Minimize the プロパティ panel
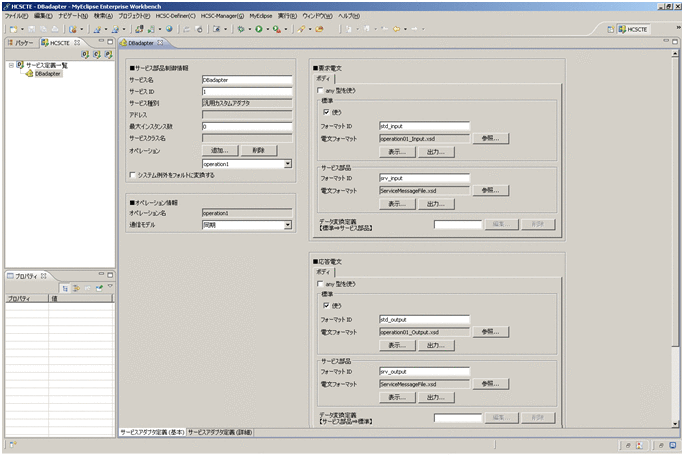This screenshot has width=685, height=457. (x=99, y=274)
